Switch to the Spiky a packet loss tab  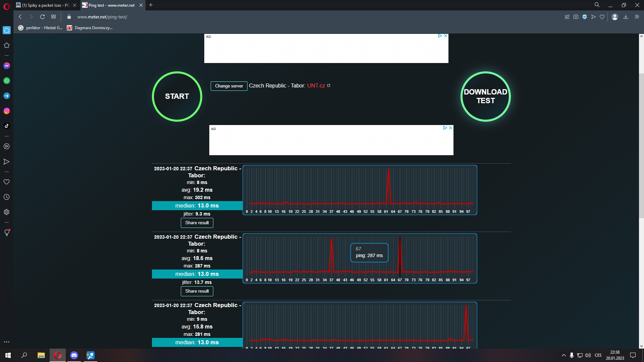[45, 5]
